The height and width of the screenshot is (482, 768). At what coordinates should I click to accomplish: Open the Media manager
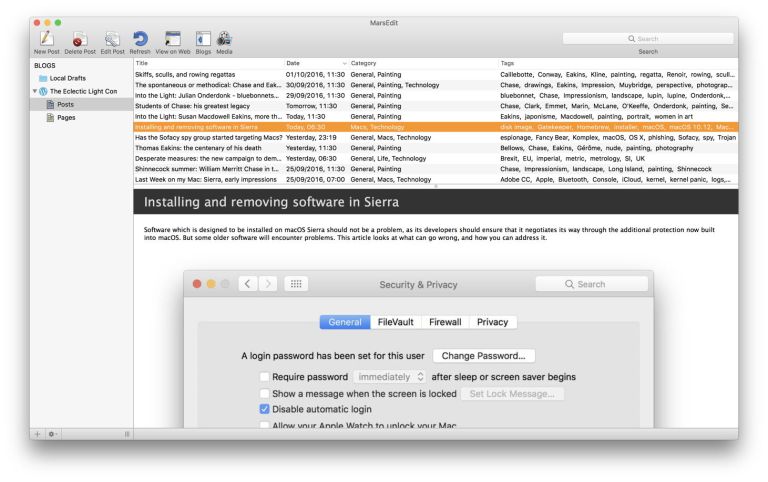(224, 42)
